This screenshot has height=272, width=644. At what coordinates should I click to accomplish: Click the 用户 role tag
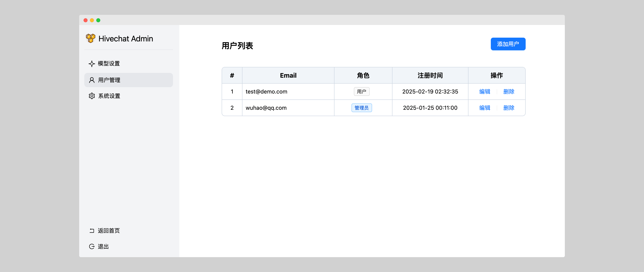362,92
